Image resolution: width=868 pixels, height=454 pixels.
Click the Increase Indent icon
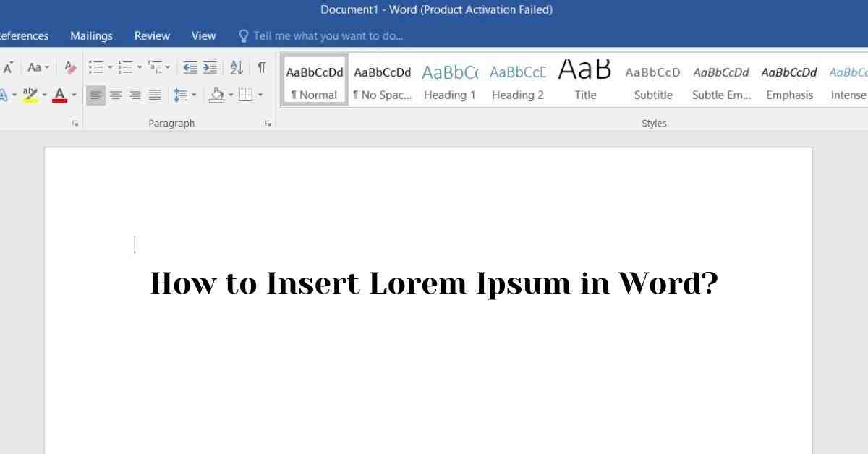point(210,68)
